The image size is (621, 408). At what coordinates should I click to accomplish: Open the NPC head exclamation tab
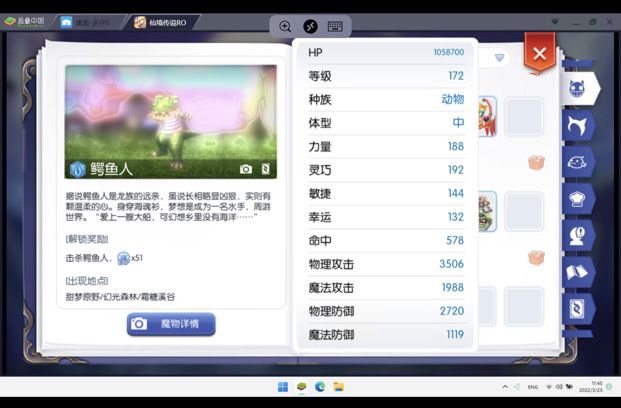(577, 236)
